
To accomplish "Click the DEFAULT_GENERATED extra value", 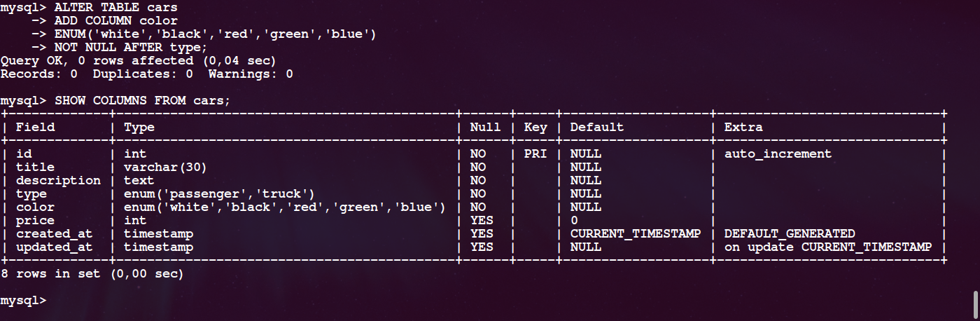I will pyautogui.click(x=790, y=233).
